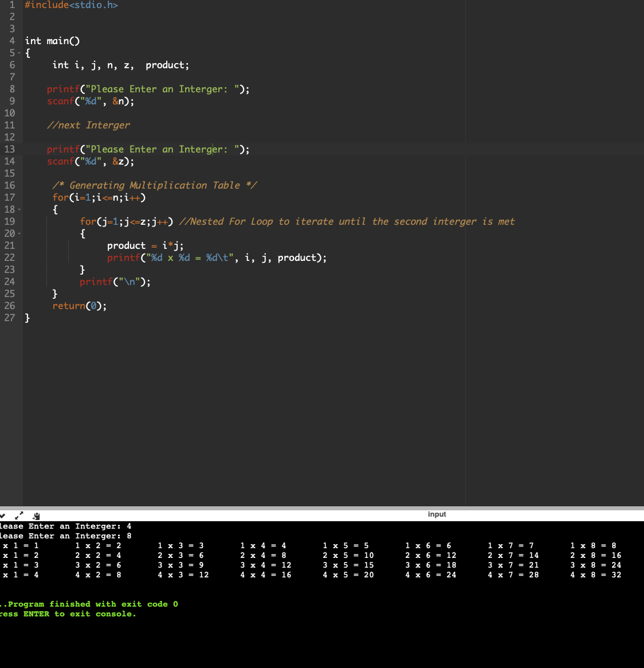644x668 pixels.
Task: Collapse the outer for-loop fold arrow at line 18
Action: pyautogui.click(x=19, y=209)
